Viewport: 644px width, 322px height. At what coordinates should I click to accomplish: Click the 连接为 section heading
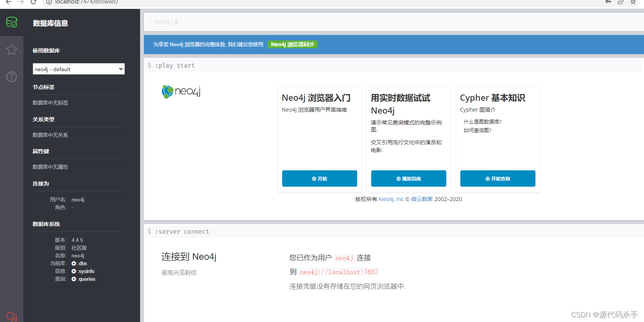41,184
